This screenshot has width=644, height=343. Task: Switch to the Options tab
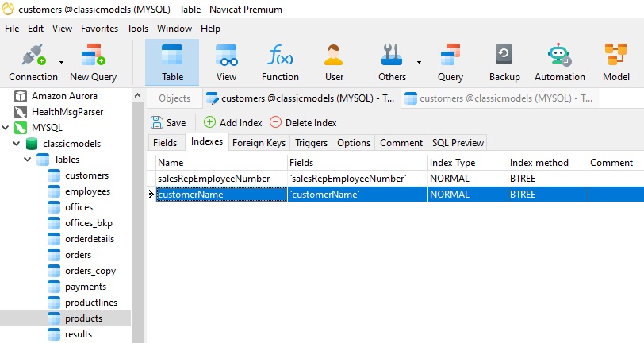click(x=354, y=143)
